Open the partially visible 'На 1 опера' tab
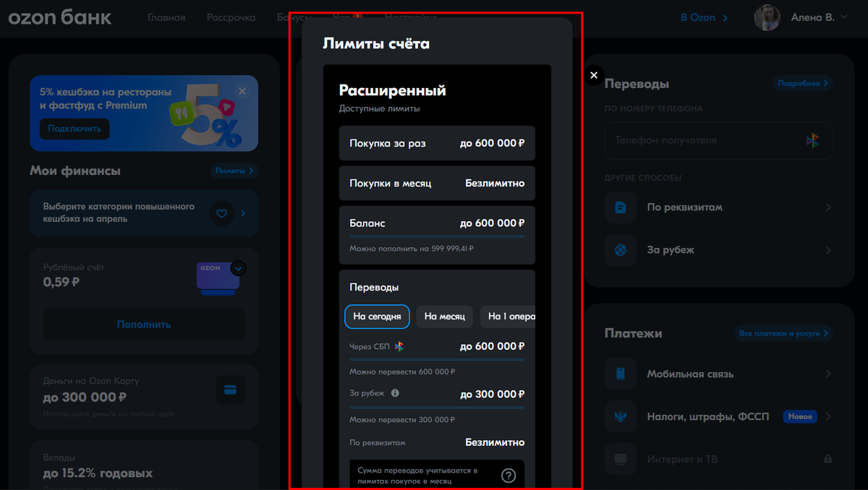This screenshot has height=490, width=868. click(x=508, y=317)
